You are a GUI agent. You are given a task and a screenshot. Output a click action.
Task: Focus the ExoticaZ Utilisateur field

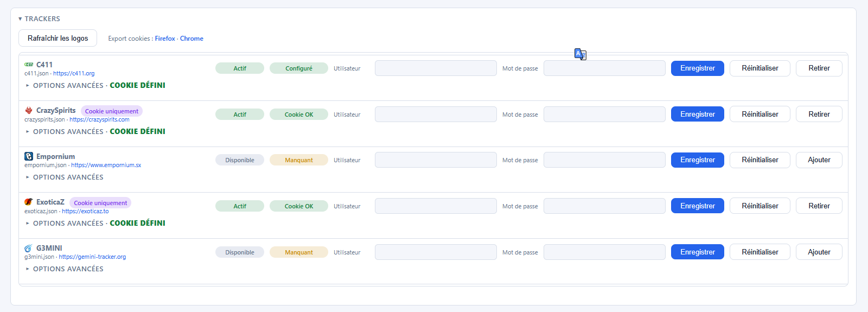436,206
